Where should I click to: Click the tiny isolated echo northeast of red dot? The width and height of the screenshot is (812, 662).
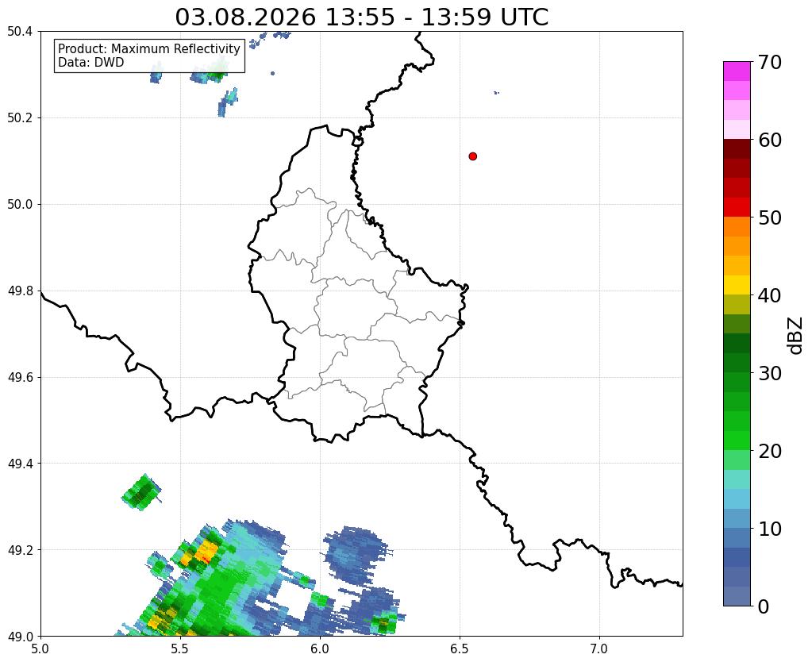(x=497, y=93)
